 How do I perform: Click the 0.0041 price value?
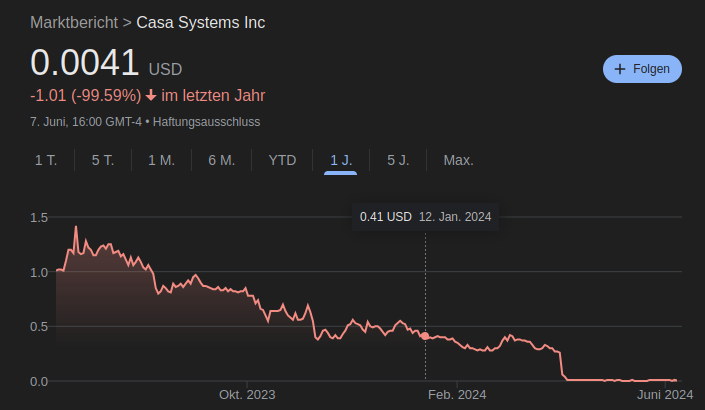tap(85, 62)
